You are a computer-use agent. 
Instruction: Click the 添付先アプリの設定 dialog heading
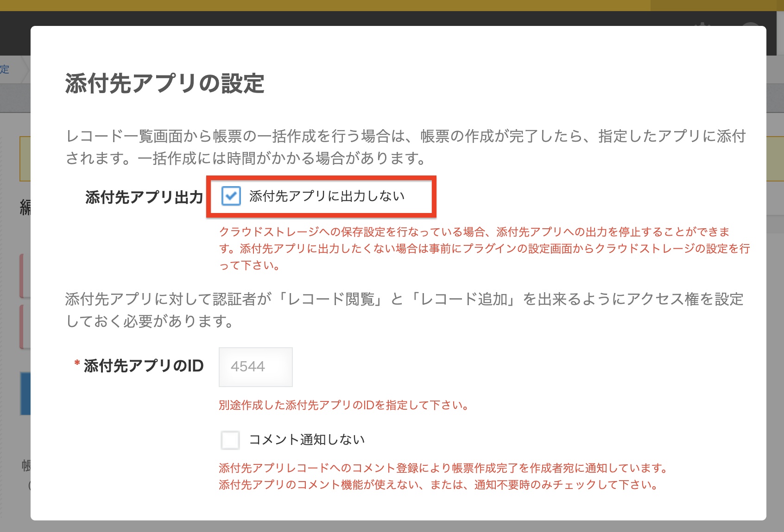[165, 84]
